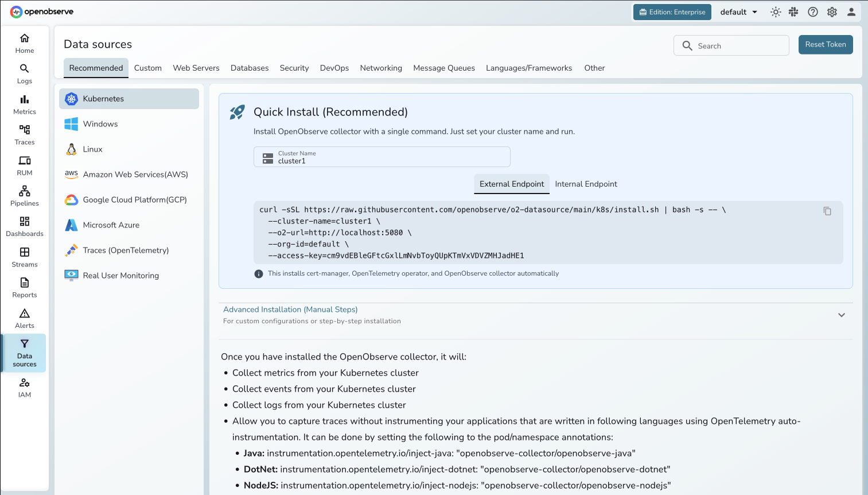Screen dimensions: 868x495
Task: Open Dashboards from the sidebar
Action: pyautogui.click(x=24, y=226)
